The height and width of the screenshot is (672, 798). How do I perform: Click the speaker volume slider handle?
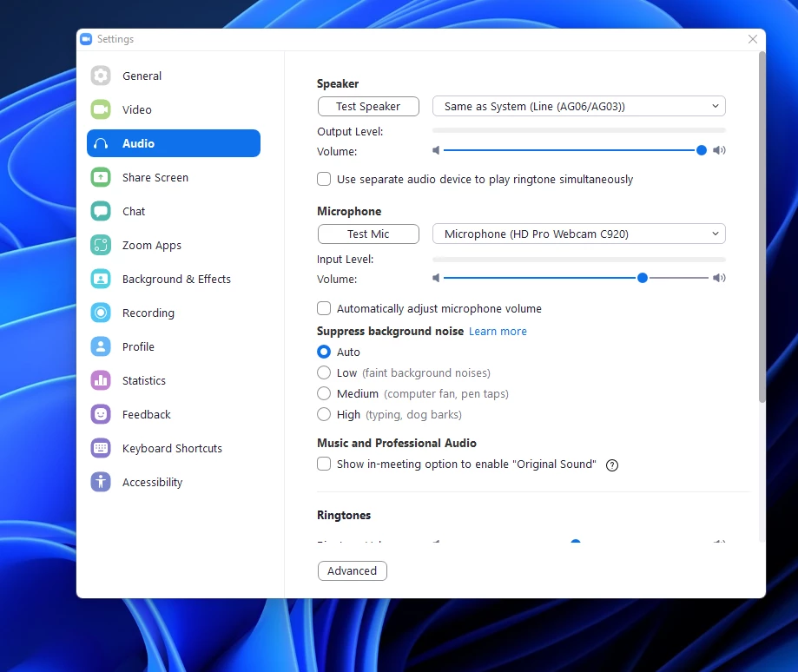pos(702,150)
